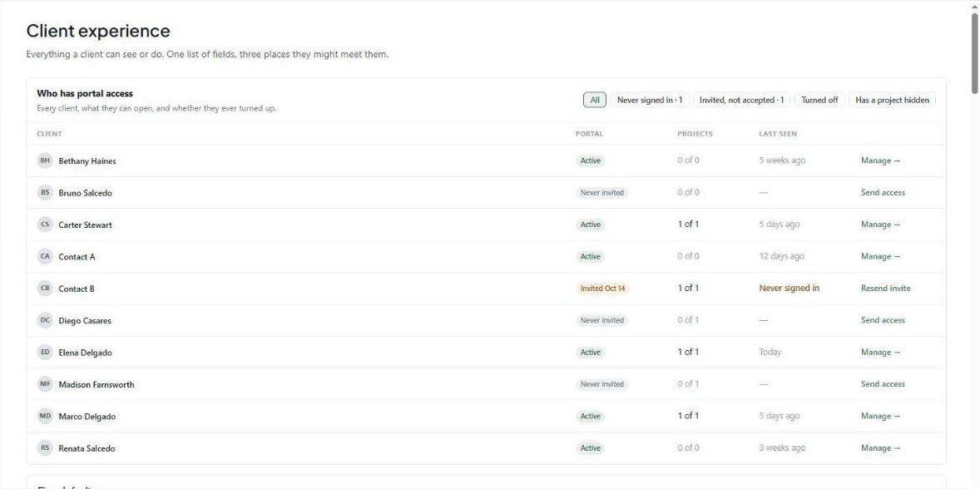Click the BH avatar for Bethany Haines

[45, 161]
